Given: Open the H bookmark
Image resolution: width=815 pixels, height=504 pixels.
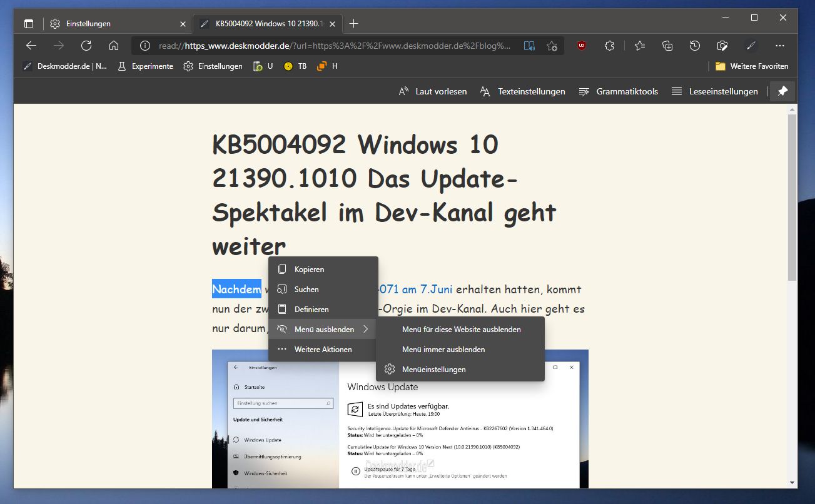Looking at the screenshot, I should (327, 66).
